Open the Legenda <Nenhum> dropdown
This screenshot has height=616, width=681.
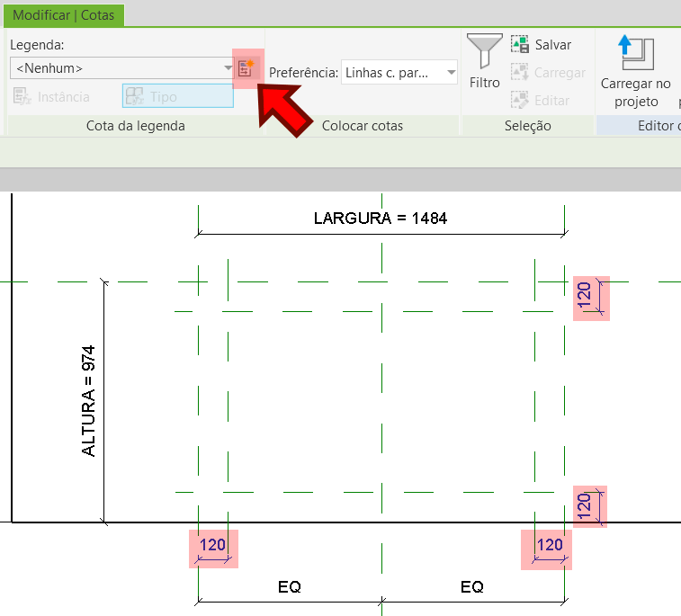[122, 68]
